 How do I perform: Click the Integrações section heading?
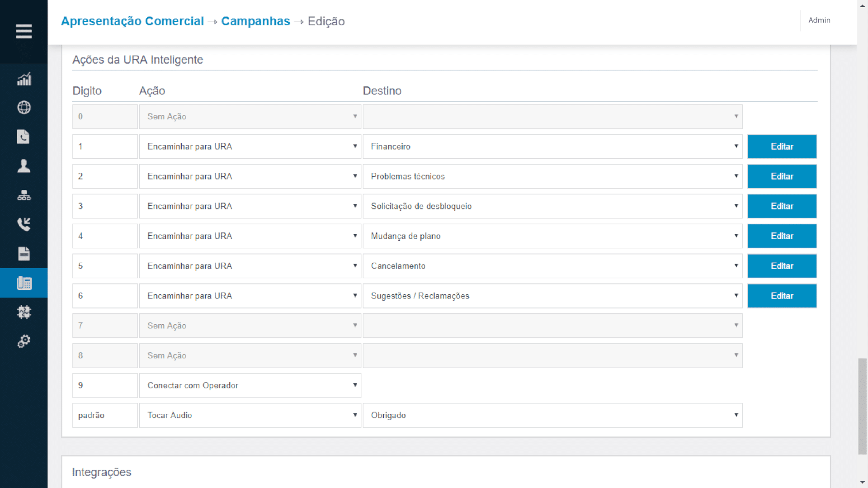tap(102, 472)
